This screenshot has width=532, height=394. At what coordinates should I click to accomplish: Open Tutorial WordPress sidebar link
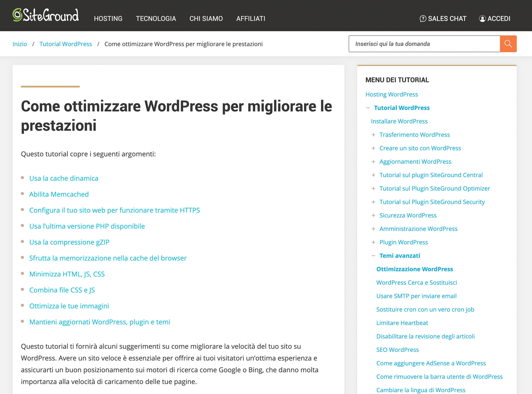[x=402, y=108]
